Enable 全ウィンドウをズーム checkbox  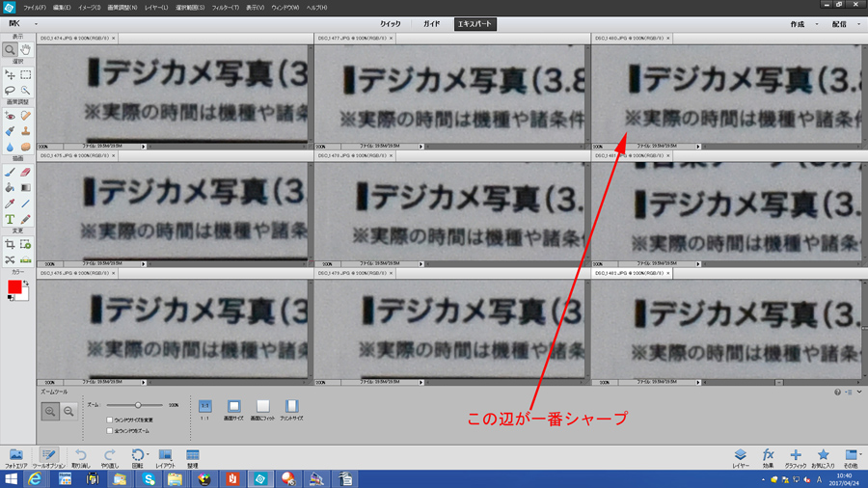tap(110, 431)
